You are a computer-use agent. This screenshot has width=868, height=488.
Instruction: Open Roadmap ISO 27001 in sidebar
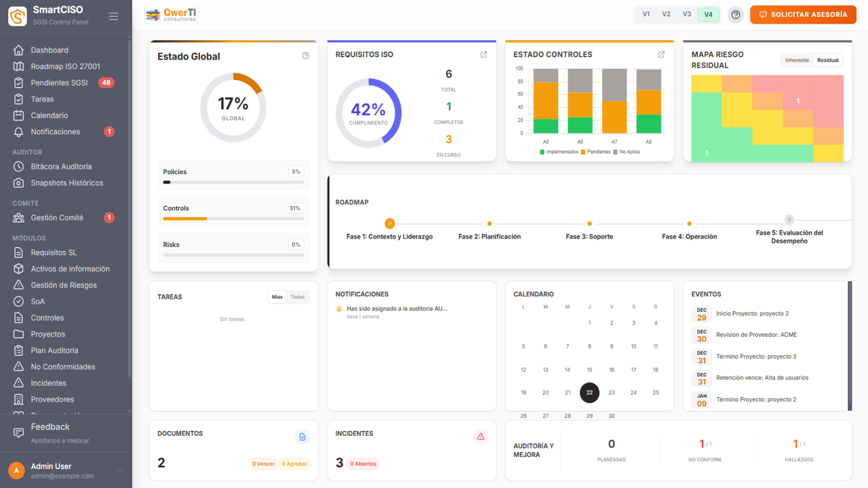65,66
